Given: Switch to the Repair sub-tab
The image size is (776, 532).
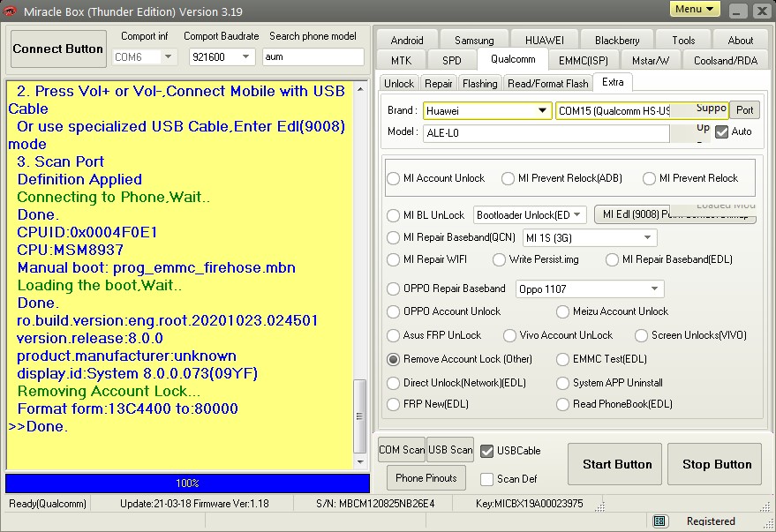Looking at the screenshot, I should tap(439, 84).
